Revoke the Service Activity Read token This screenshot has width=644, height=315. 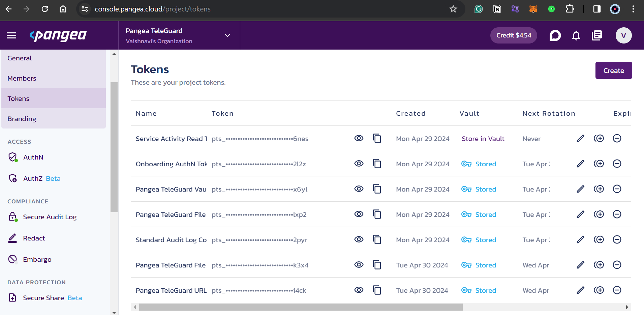(x=617, y=138)
